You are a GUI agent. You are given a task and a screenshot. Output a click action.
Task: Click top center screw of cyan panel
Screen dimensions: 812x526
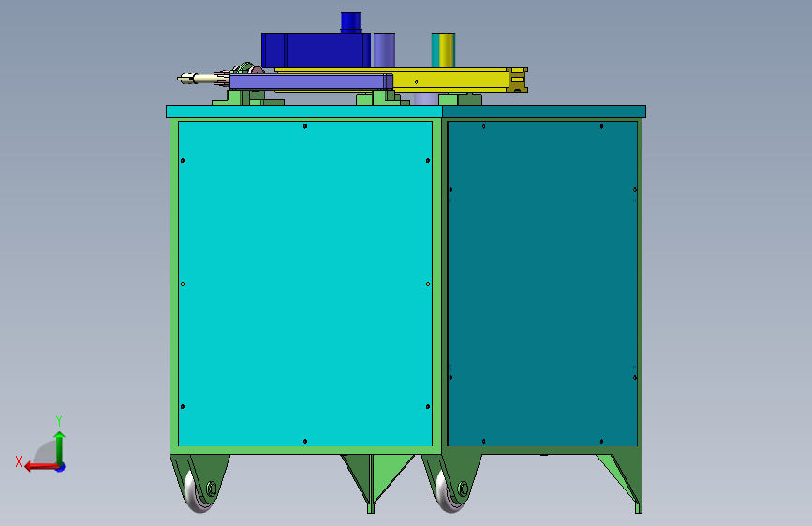click(x=305, y=126)
